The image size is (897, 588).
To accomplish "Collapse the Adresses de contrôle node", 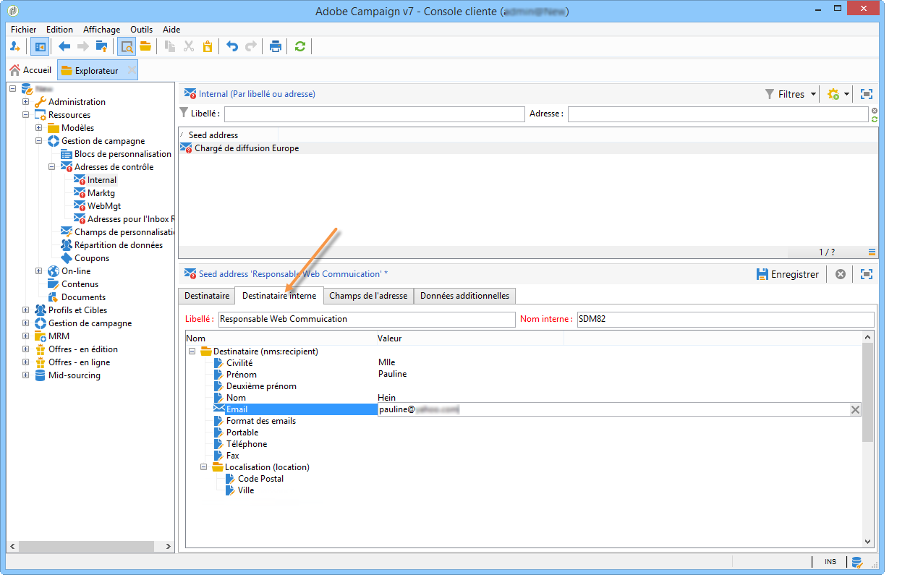I will (x=52, y=167).
